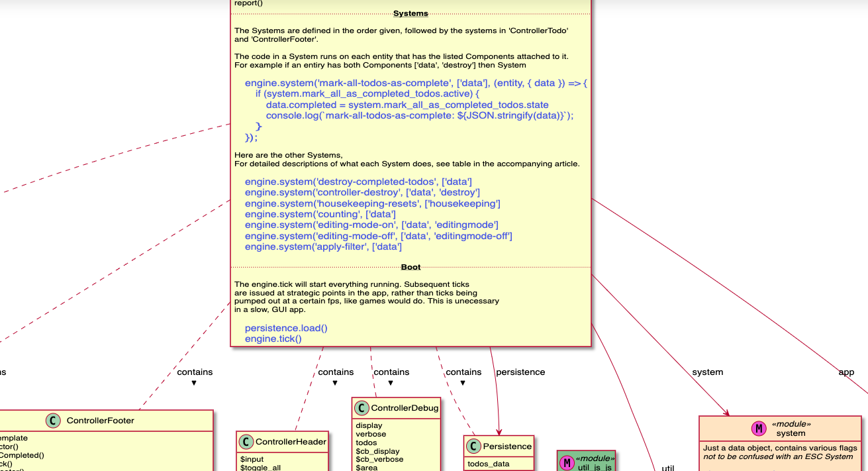Open the Boot section header in the note
This screenshot has height=471, width=868.
tap(411, 267)
